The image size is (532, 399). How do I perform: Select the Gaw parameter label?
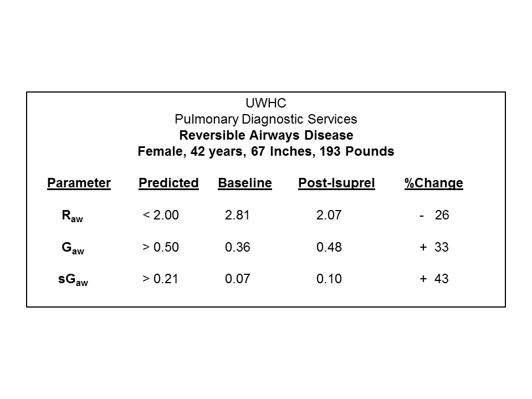73,249
